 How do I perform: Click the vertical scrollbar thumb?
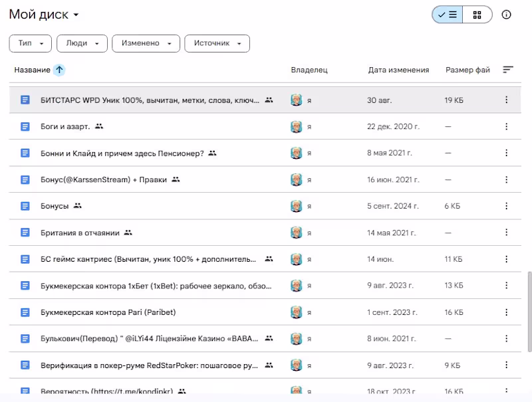529,311
